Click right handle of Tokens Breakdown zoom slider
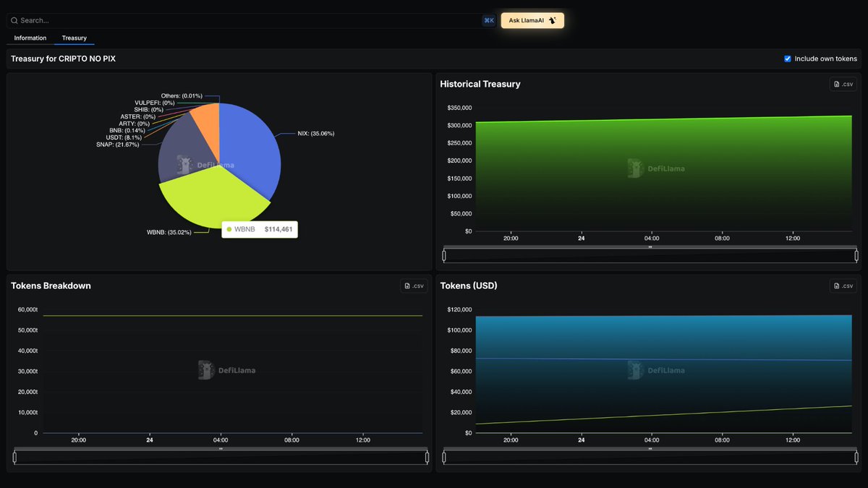The width and height of the screenshot is (868, 488). click(x=427, y=457)
